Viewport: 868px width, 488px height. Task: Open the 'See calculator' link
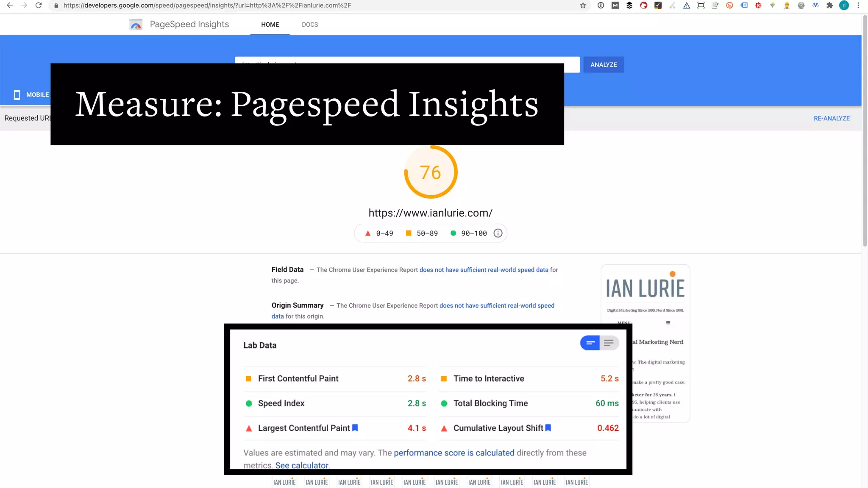click(x=302, y=465)
